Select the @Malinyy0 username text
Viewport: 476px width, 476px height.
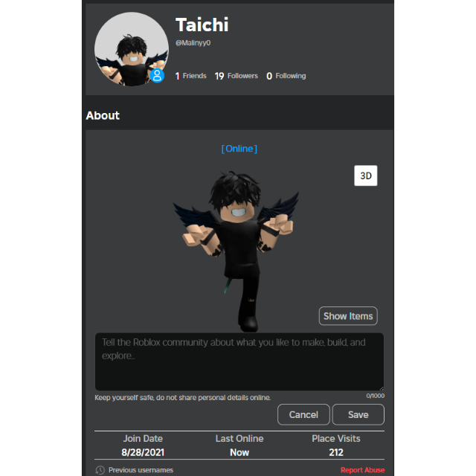(193, 43)
